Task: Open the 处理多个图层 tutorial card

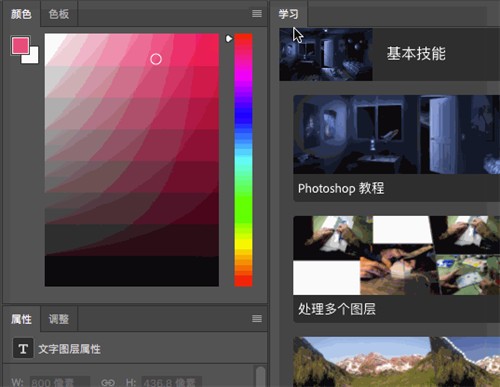Action: [397, 269]
